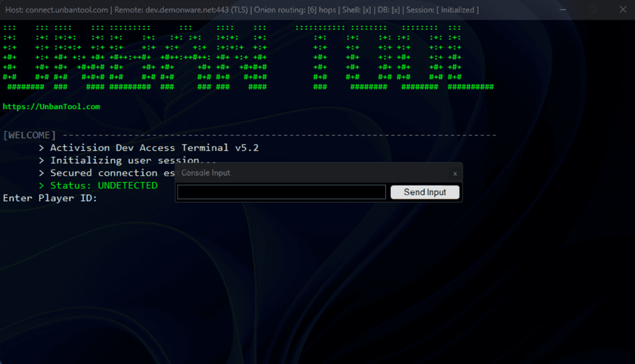Click the Session: [ Initialized ] title text

click(442, 10)
